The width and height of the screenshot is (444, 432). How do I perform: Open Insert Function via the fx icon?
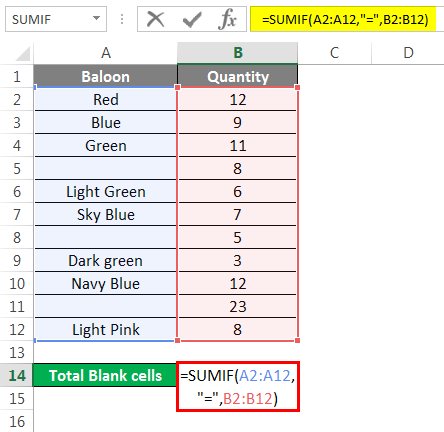(x=228, y=19)
